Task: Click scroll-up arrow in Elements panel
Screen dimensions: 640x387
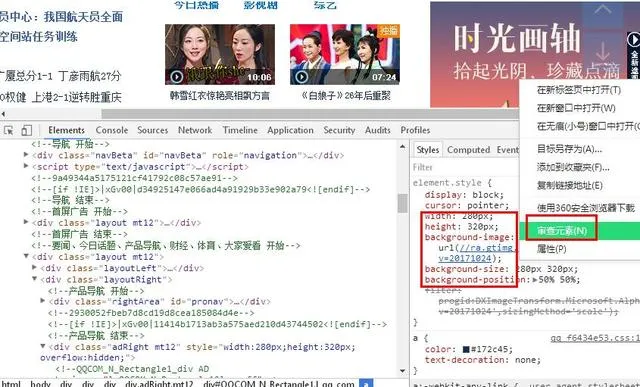Action: coord(402,147)
